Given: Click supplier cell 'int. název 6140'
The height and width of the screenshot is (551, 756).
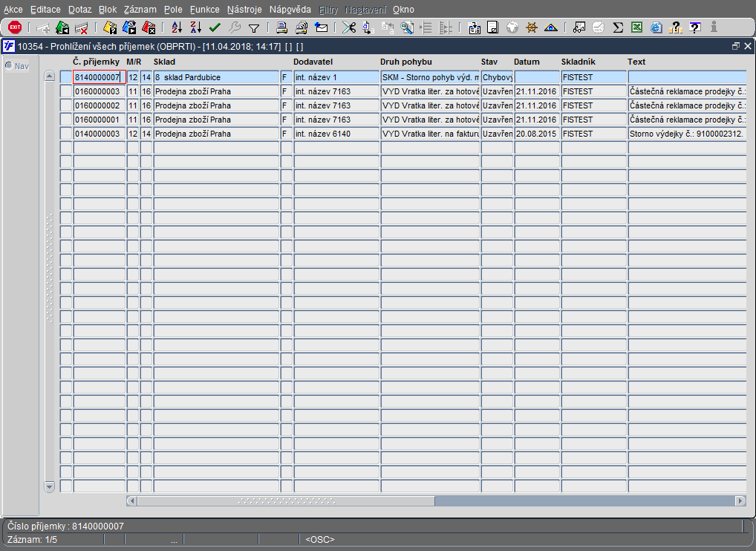Looking at the screenshot, I should coord(336,134).
